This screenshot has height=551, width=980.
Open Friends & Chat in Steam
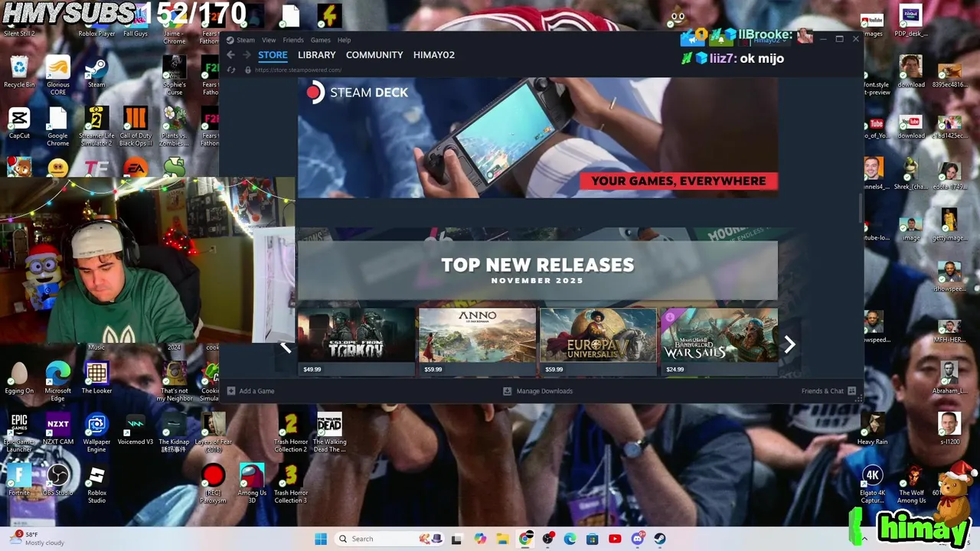[x=828, y=391]
